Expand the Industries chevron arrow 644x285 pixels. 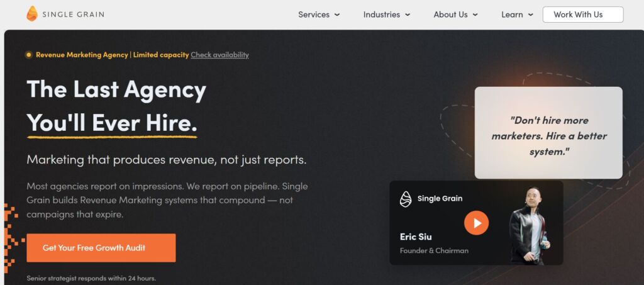(408, 14)
